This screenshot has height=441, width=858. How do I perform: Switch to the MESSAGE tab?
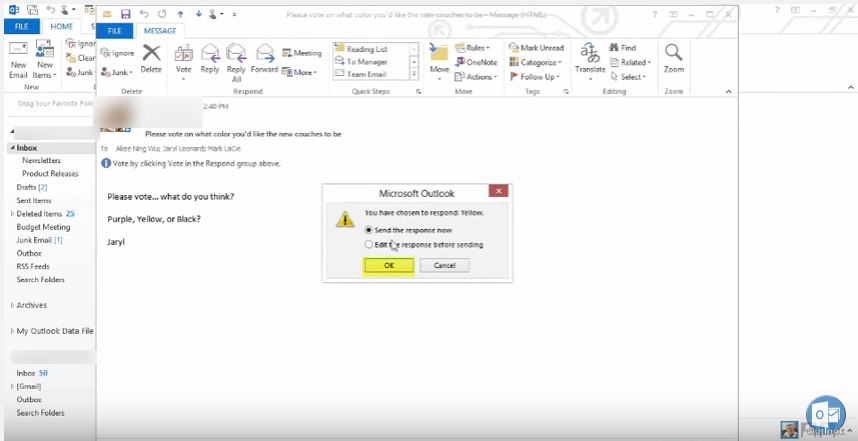(160, 31)
